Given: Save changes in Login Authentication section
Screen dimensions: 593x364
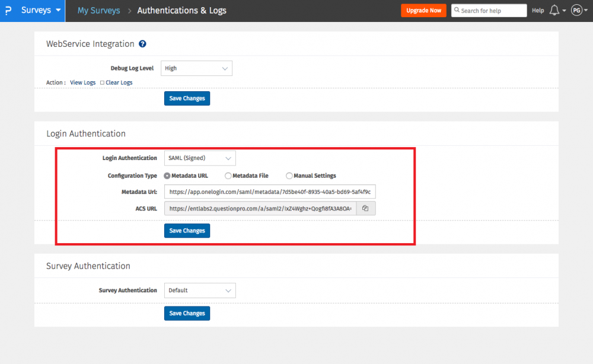Looking at the screenshot, I should (x=187, y=231).
